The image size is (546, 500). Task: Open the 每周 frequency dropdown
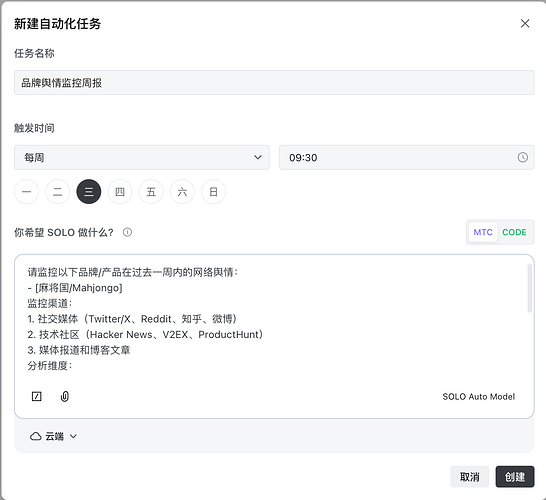[142, 157]
